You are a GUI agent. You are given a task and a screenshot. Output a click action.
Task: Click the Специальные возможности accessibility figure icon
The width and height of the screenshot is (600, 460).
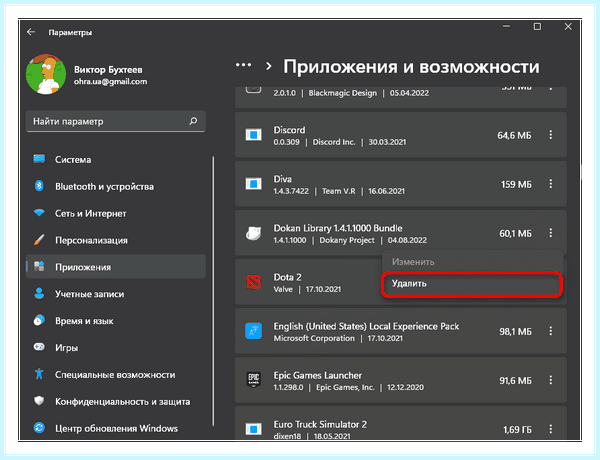[x=39, y=374]
